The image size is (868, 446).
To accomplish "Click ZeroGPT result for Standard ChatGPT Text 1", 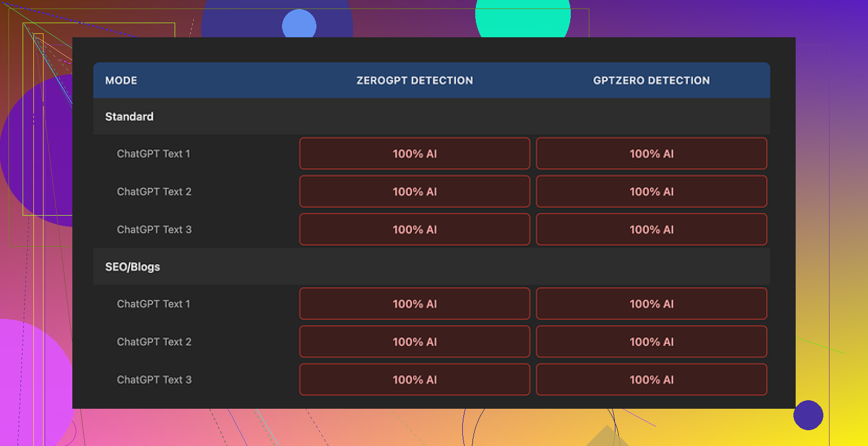I will click(414, 154).
